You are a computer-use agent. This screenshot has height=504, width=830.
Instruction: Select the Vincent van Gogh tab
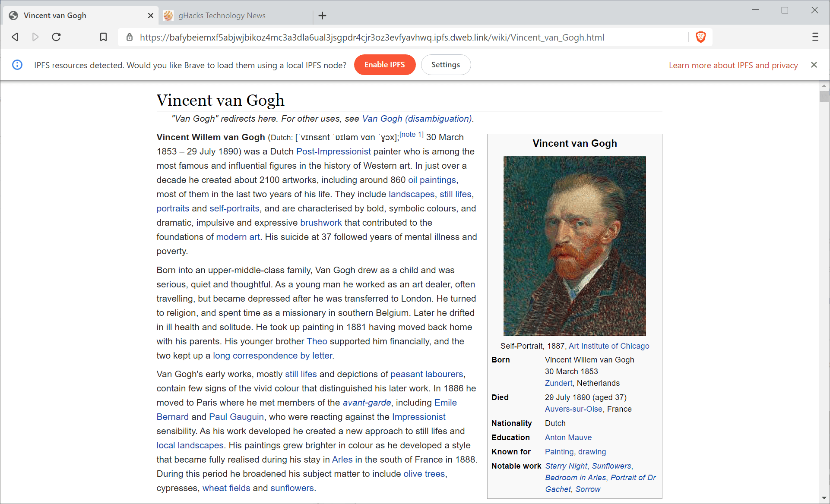[x=81, y=16]
